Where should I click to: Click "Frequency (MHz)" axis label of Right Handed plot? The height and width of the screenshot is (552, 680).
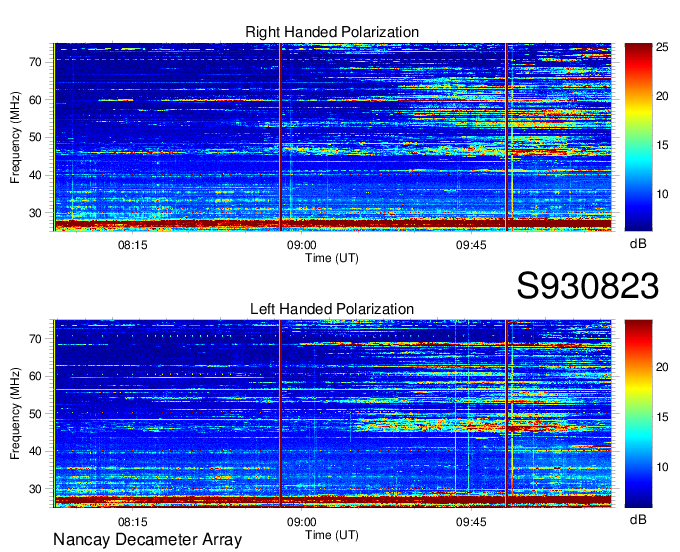pyautogui.click(x=15, y=137)
